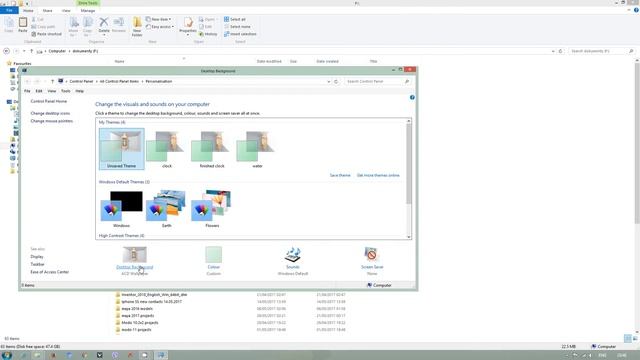
Task: Open the Display link under See also
Action: click(x=37, y=257)
